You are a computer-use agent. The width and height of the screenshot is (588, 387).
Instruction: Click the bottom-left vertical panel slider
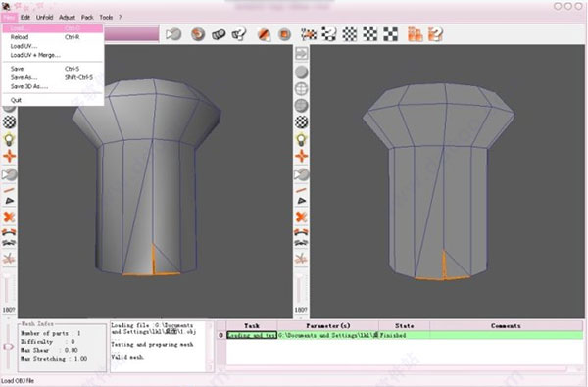8,347
